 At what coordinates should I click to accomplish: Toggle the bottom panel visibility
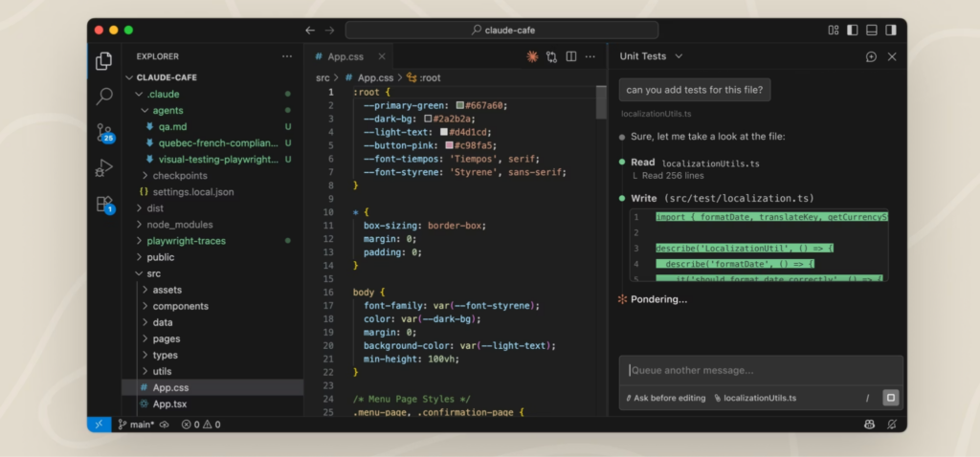(871, 30)
